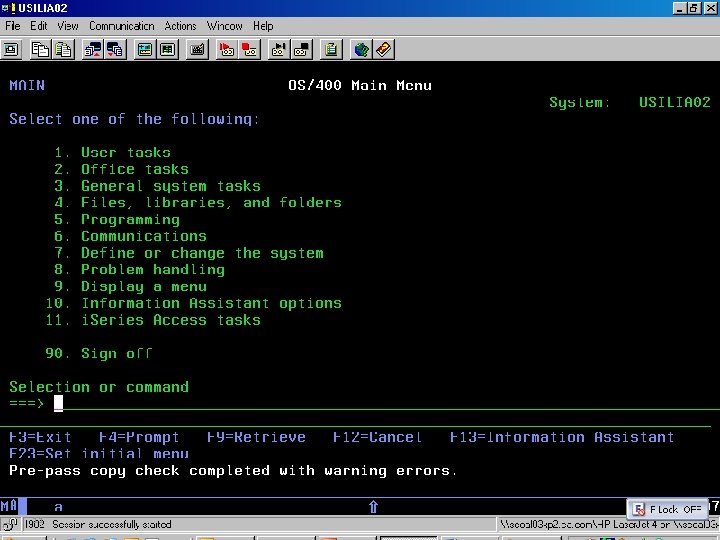
Task: Click the clipboard notepad toolbar icon
Action: coord(331,49)
